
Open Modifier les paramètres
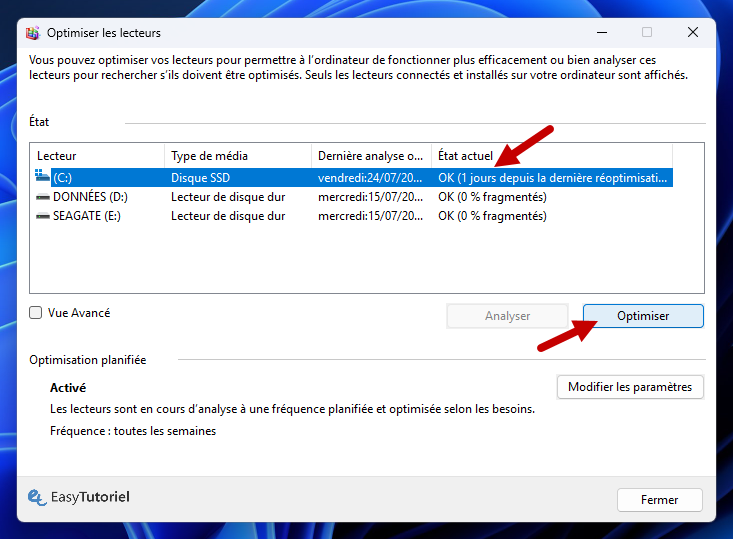click(x=630, y=387)
